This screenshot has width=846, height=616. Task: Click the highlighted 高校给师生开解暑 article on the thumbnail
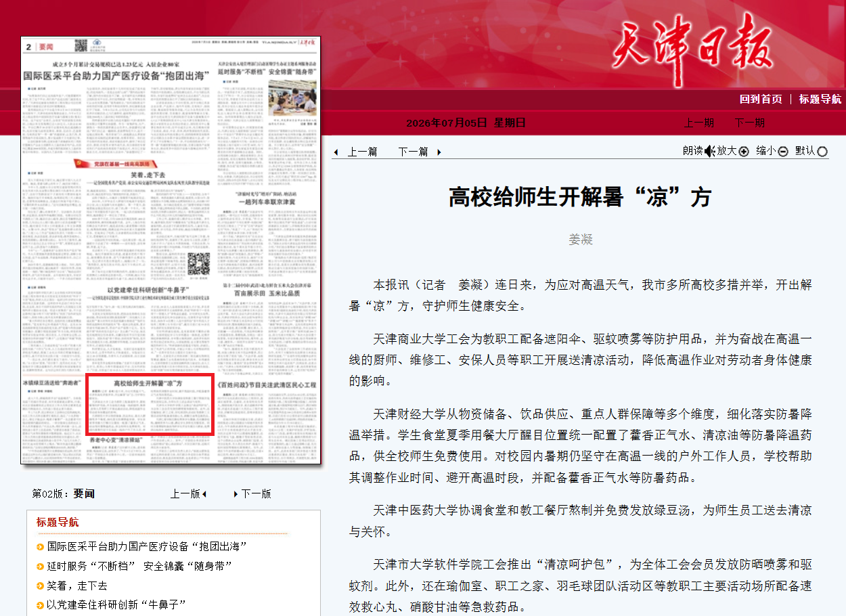coord(150,404)
